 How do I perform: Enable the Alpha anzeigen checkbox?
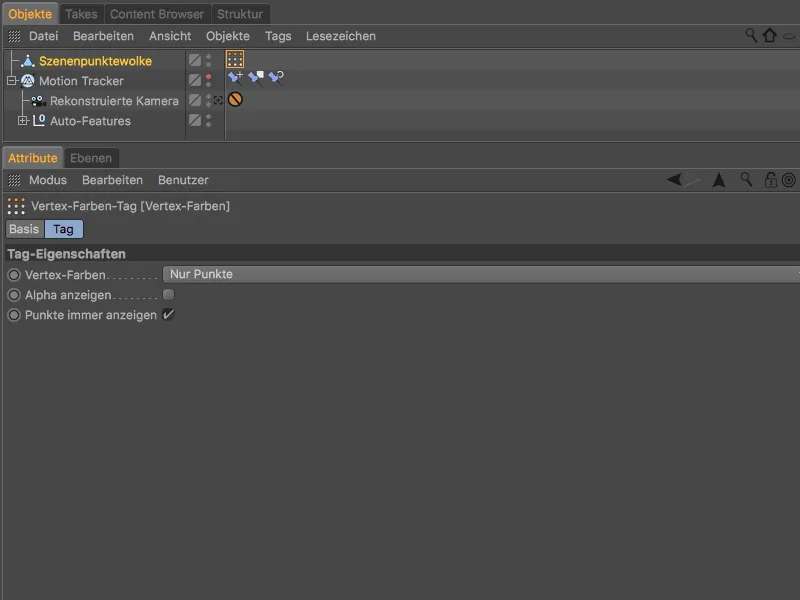point(168,294)
